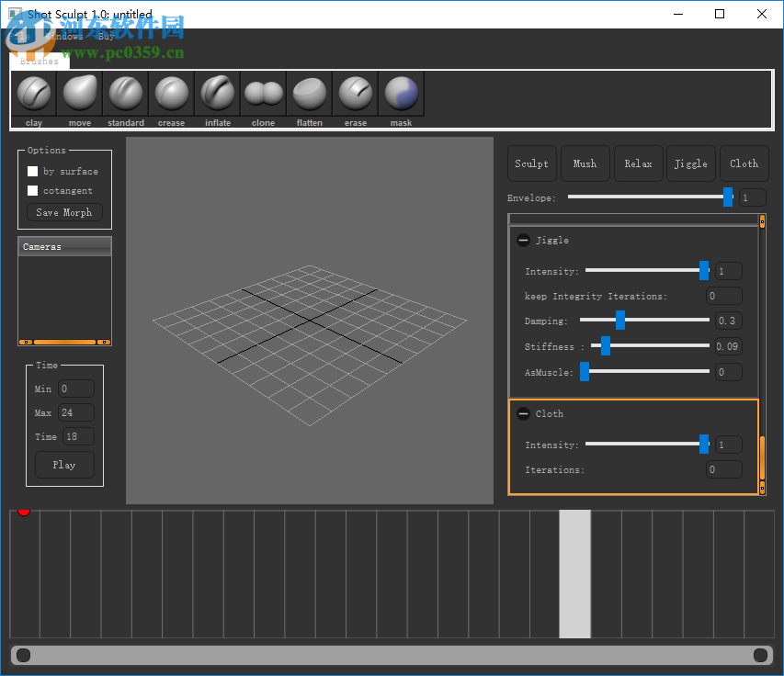784x676 pixels.
Task: Click the red timeline keyframe marker
Action: point(24,511)
